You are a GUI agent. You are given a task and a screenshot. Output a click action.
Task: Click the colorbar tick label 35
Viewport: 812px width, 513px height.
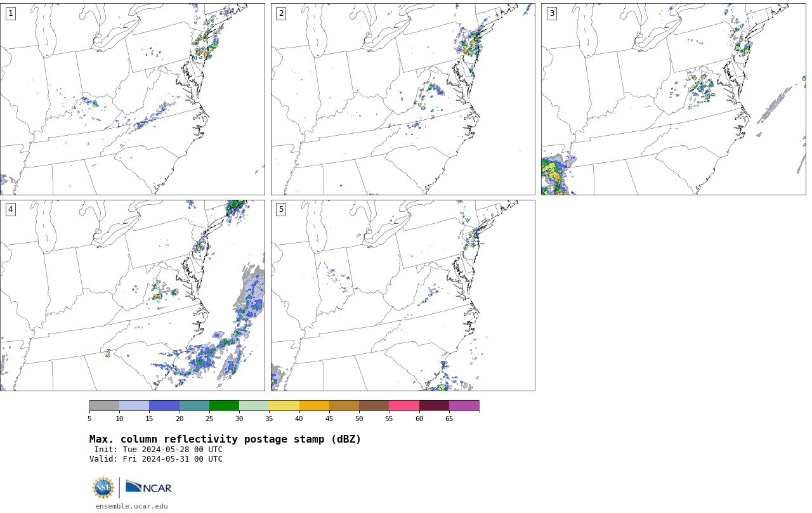[269, 419]
